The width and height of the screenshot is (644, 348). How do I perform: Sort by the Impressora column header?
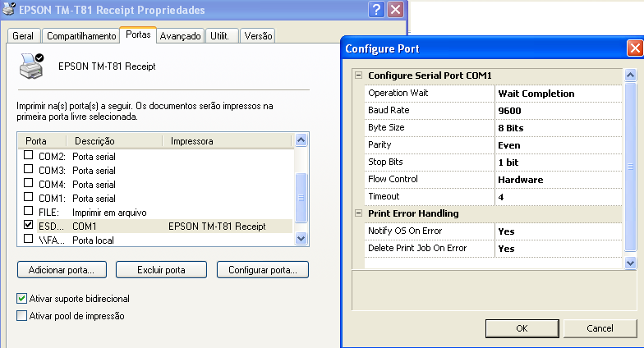tap(228, 141)
